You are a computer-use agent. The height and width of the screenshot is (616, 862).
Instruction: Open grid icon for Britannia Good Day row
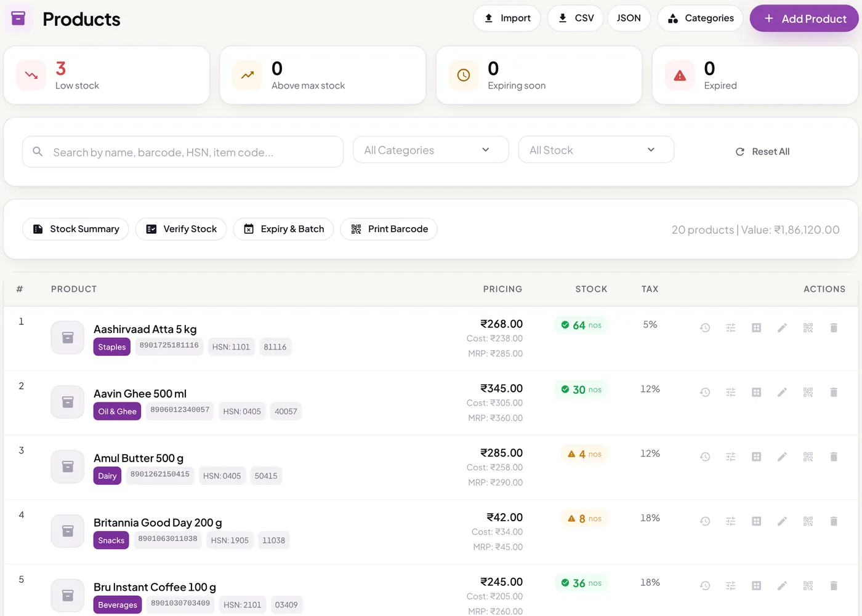coord(757,521)
